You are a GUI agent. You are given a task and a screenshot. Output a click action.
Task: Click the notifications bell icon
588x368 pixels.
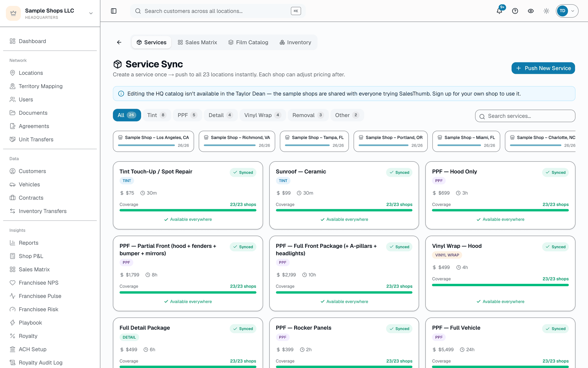pyautogui.click(x=499, y=11)
